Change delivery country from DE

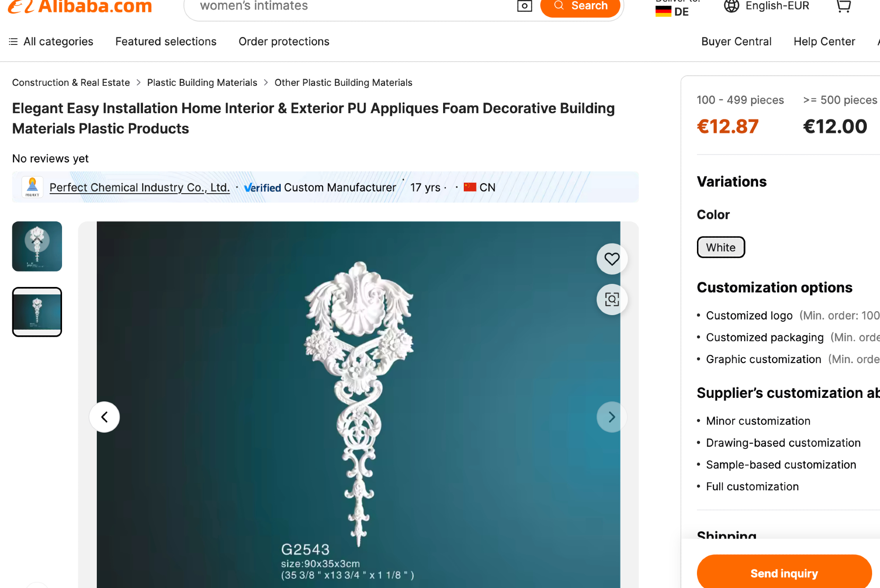click(x=673, y=11)
